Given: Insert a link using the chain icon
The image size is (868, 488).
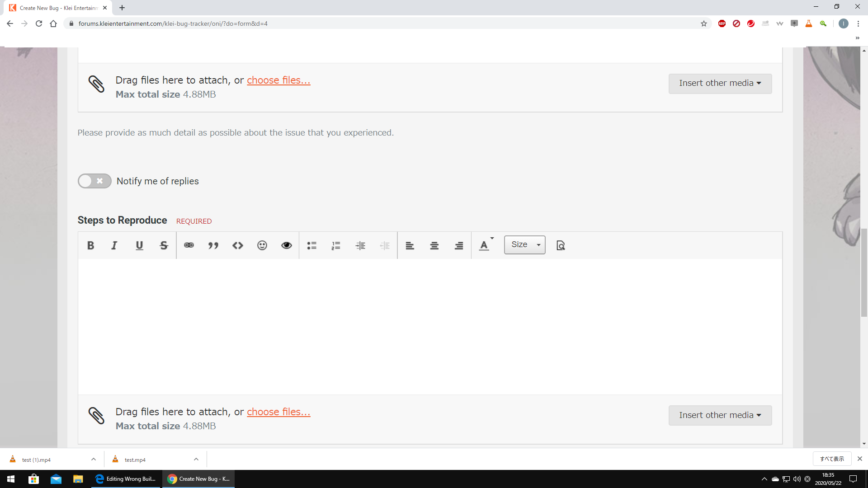Looking at the screenshot, I should tap(189, 245).
